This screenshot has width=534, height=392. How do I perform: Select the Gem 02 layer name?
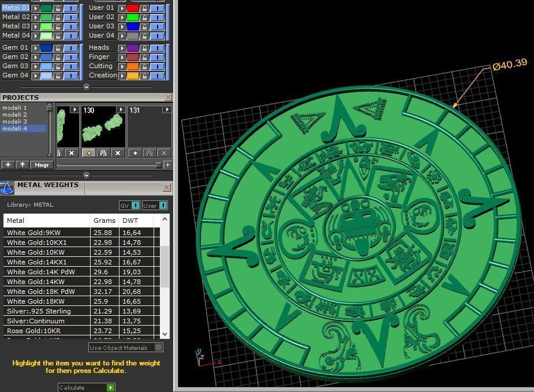(15, 57)
